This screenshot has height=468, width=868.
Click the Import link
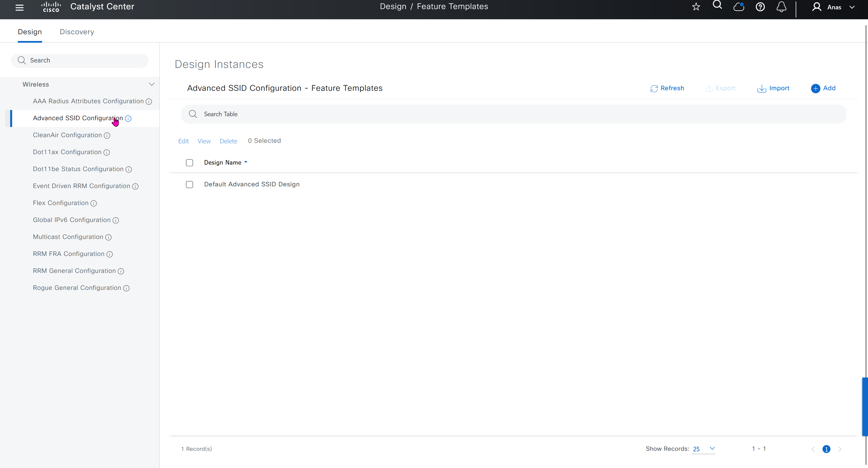[773, 88]
